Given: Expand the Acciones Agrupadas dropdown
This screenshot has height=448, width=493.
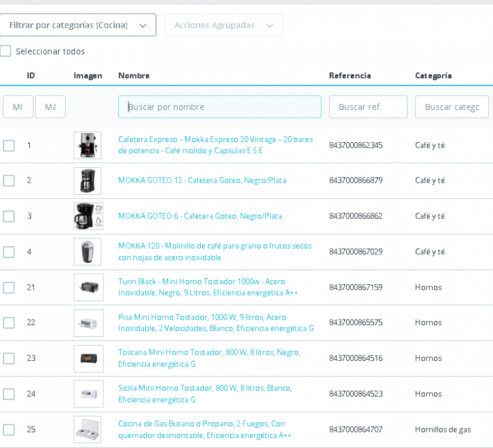Looking at the screenshot, I should [223, 25].
